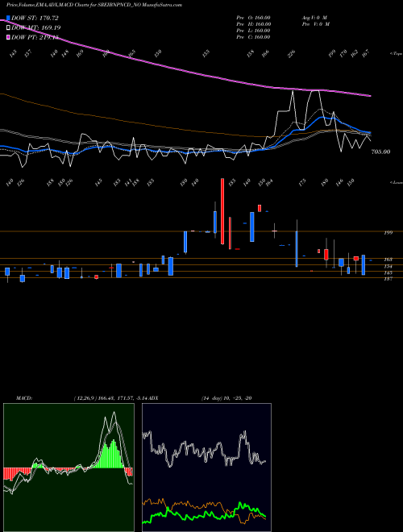Click the Pre C: 160.00 value
Viewport: 403px width, 532px height.
253,37
